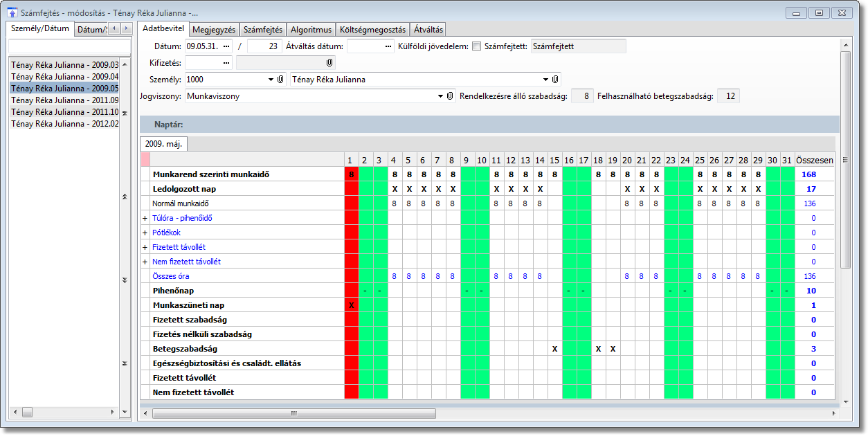Select Tényay Réka Julianna - 2011.10 entry
The image size is (868, 436).
click(64, 111)
